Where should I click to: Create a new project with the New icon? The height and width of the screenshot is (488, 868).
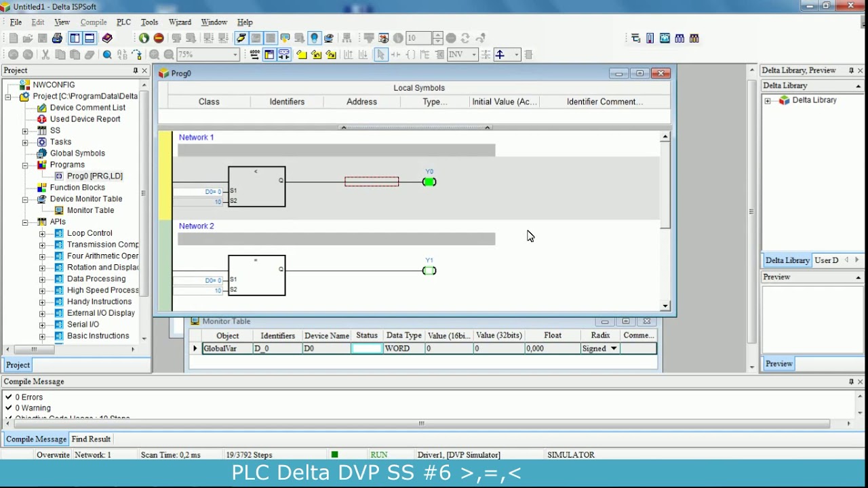[x=14, y=38]
